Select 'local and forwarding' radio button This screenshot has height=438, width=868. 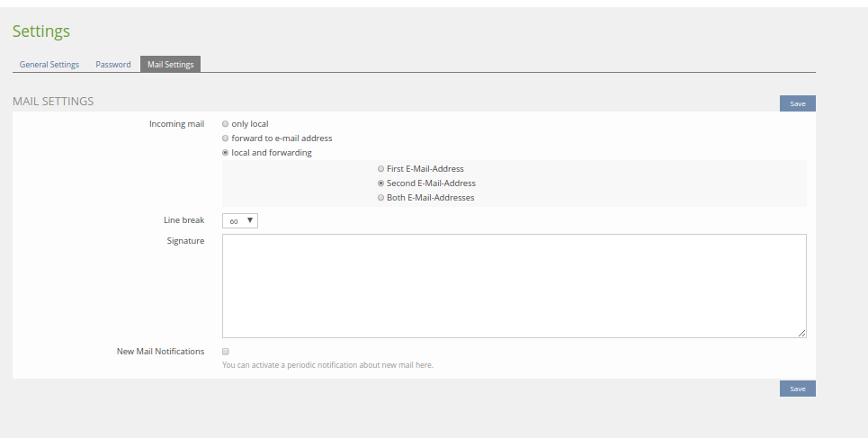pyautogui.click(x=226, y=153)
